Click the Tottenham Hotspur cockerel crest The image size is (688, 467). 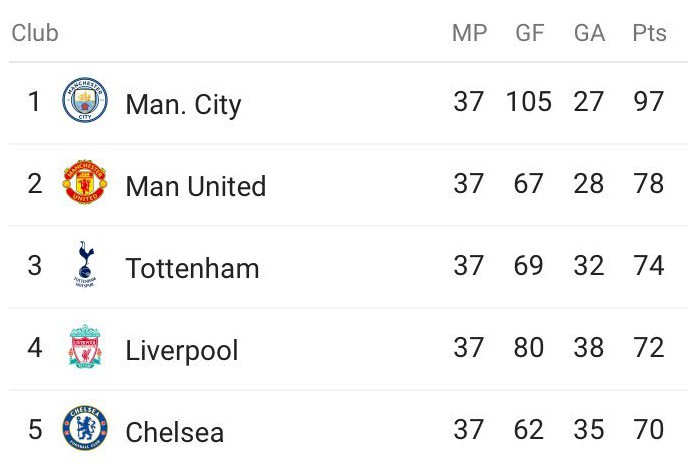click(85, 264)
